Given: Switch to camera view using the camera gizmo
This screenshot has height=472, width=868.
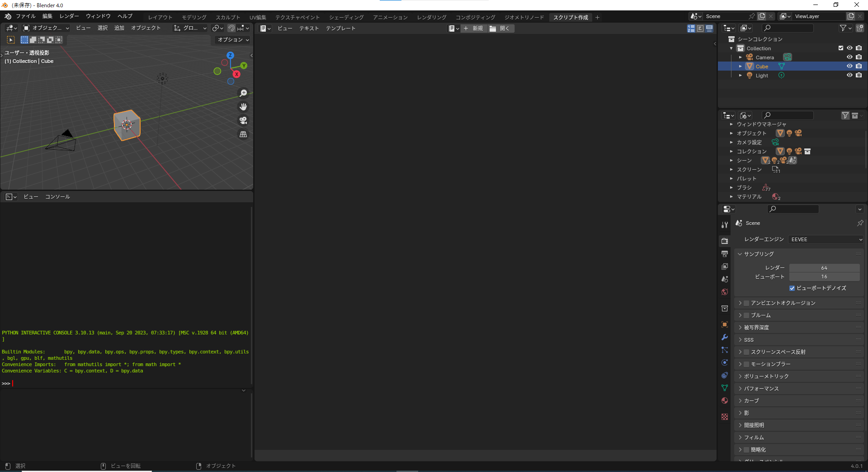Looking at the screenshot, I should click(x=243, y=120).
